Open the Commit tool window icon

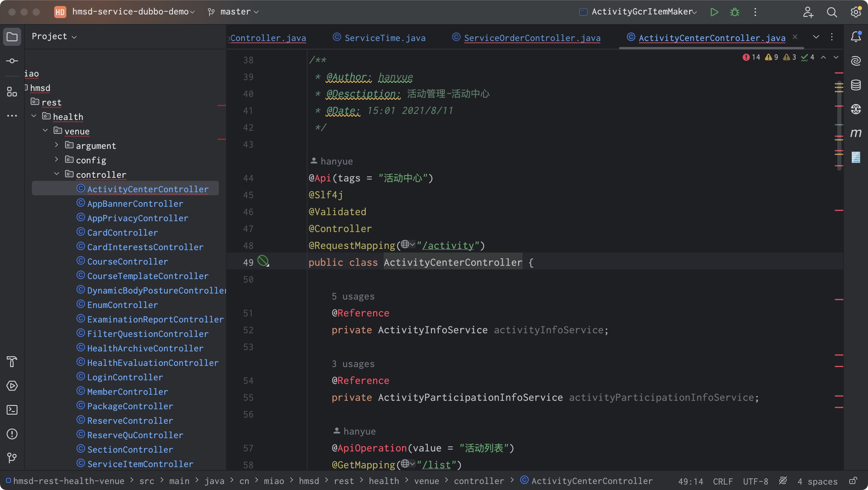pos(12,61)
